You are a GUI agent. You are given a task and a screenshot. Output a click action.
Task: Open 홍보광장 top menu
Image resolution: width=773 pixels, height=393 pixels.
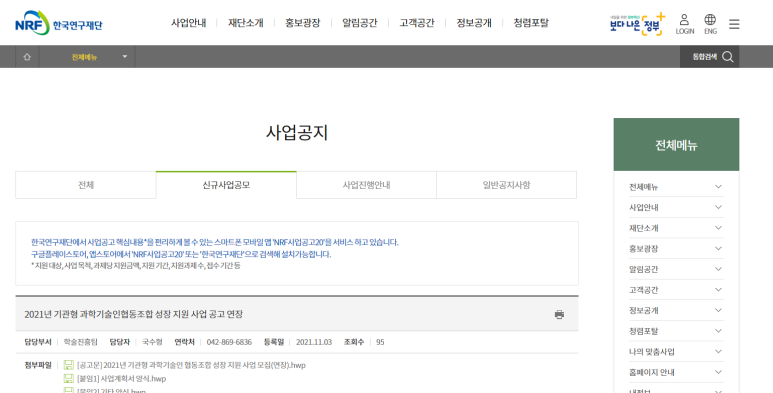coord(302,23)
